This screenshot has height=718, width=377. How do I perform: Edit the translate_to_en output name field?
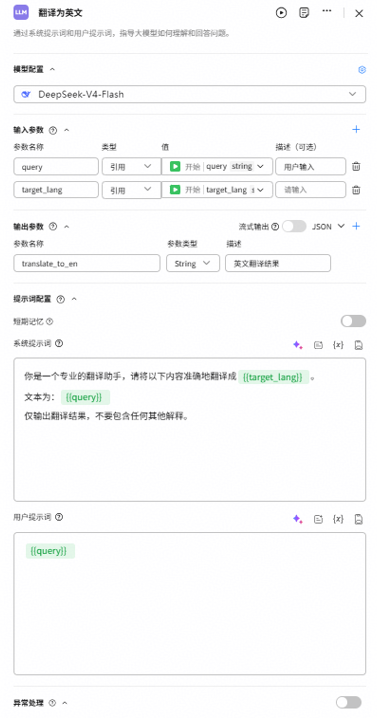click(x=87, y=263)
